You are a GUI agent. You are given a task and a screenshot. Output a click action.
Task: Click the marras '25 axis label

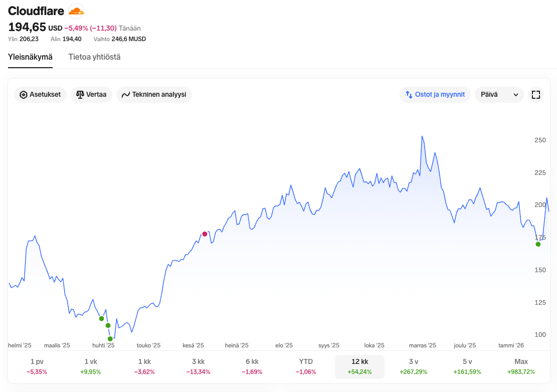pyautogui.click(x=422, y=345)
